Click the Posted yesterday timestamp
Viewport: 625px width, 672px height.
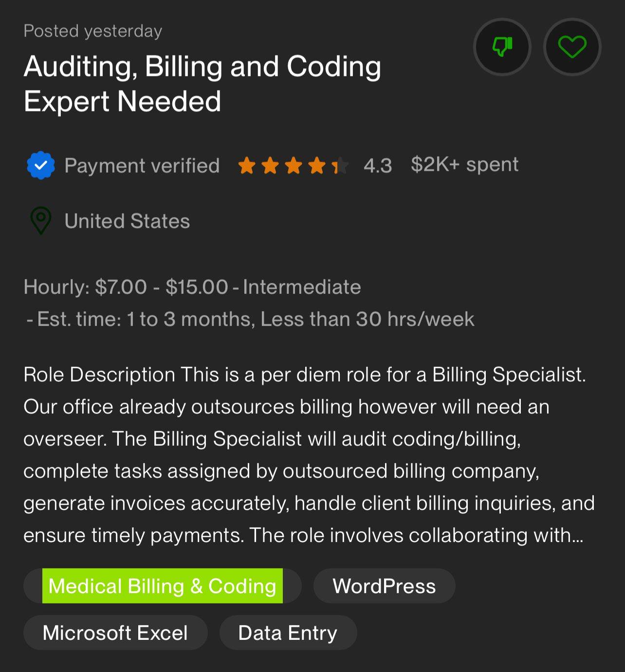[93, 31]
